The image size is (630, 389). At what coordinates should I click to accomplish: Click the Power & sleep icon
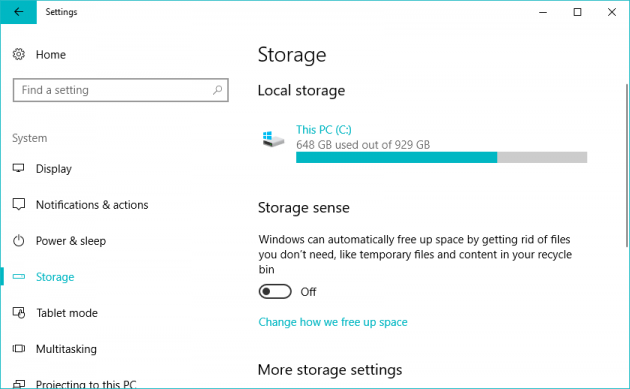click(18, 241)
